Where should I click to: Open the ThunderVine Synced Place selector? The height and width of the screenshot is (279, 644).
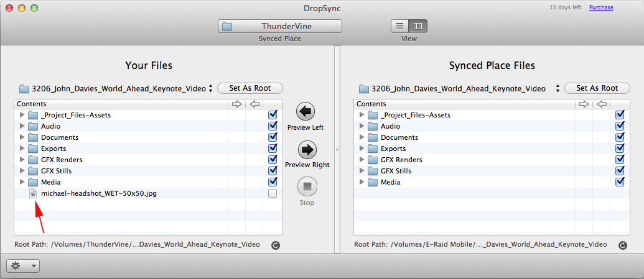click(x=280, y=26)
